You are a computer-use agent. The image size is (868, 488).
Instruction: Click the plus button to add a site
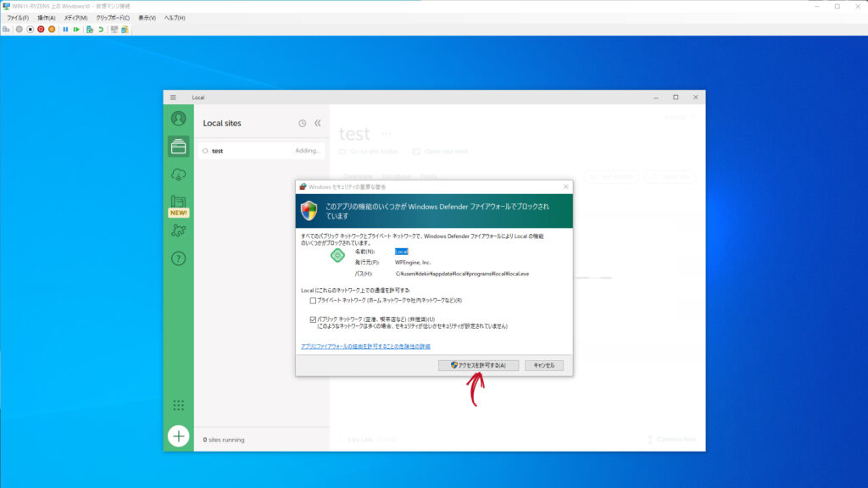pyautogui.click(x=178, y=436)
